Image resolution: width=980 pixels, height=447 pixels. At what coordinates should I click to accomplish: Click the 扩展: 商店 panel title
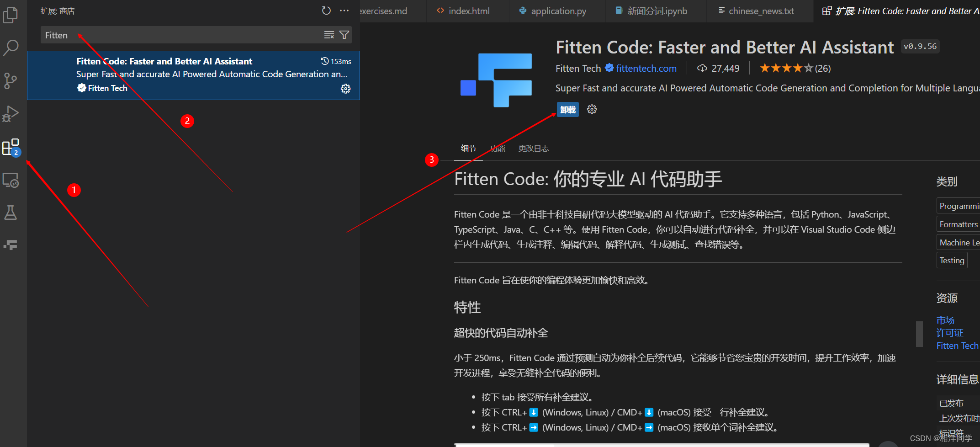58,11
